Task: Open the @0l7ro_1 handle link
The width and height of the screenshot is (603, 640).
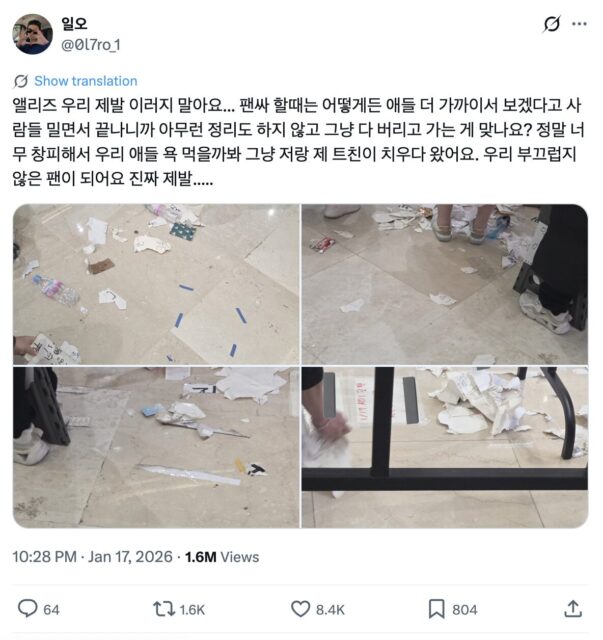Action: [x=91, y=44]
